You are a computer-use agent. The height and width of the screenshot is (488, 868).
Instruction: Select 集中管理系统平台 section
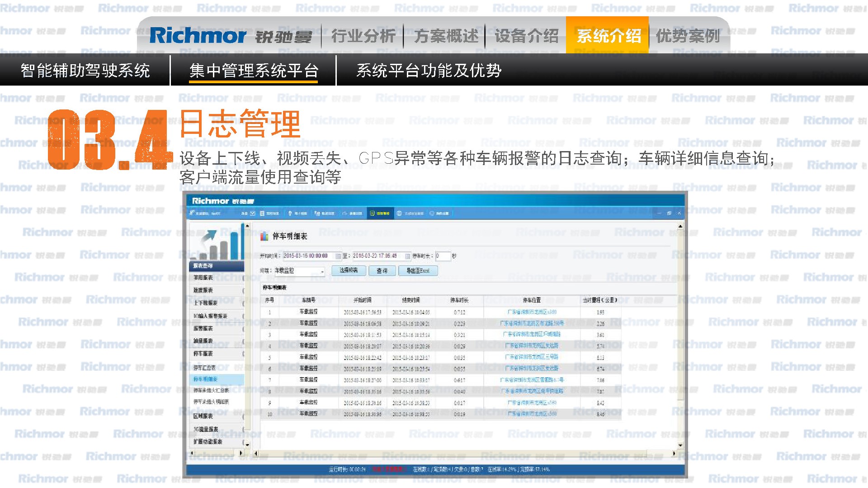coord(254,71)
